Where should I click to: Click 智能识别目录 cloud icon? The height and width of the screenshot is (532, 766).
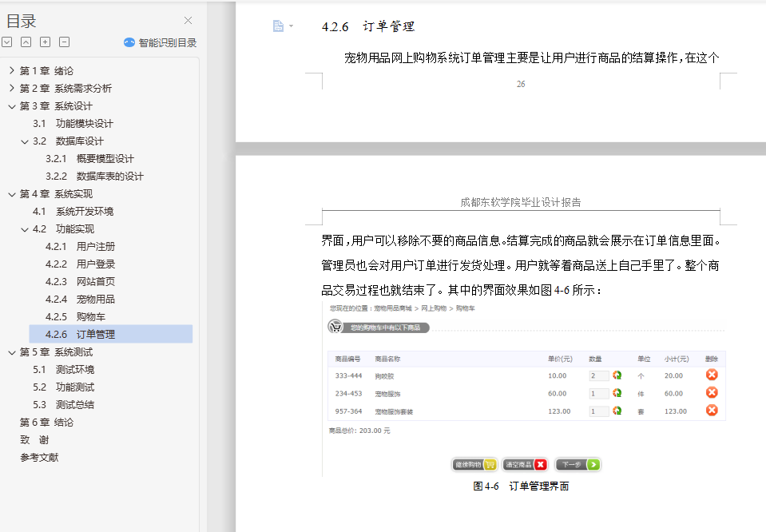[x=129, y=42]
